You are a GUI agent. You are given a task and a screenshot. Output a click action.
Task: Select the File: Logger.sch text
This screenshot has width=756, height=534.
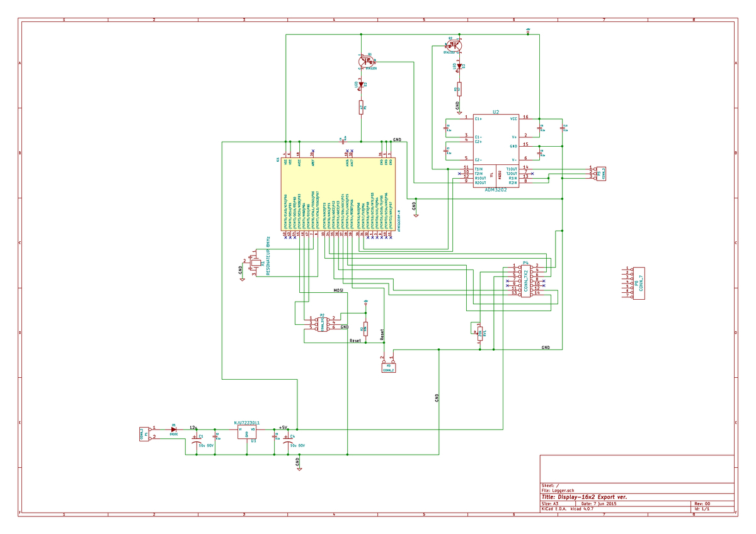click(x=558, y=491)
